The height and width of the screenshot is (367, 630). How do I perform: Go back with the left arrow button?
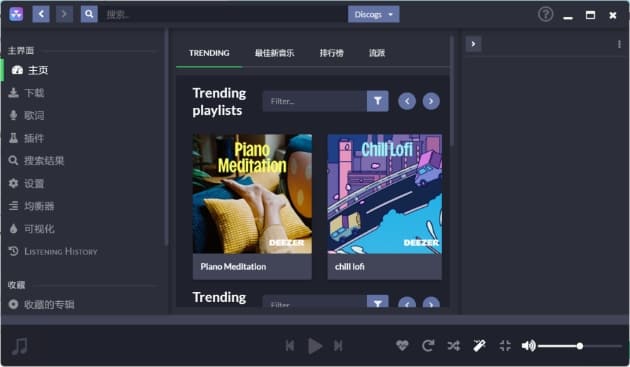click(x=41, y=14)
